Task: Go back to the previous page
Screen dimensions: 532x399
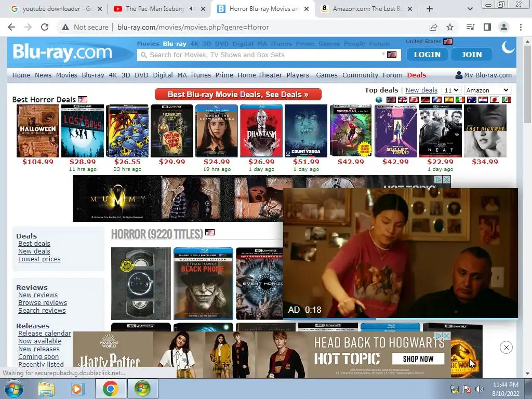Action: 11,27
